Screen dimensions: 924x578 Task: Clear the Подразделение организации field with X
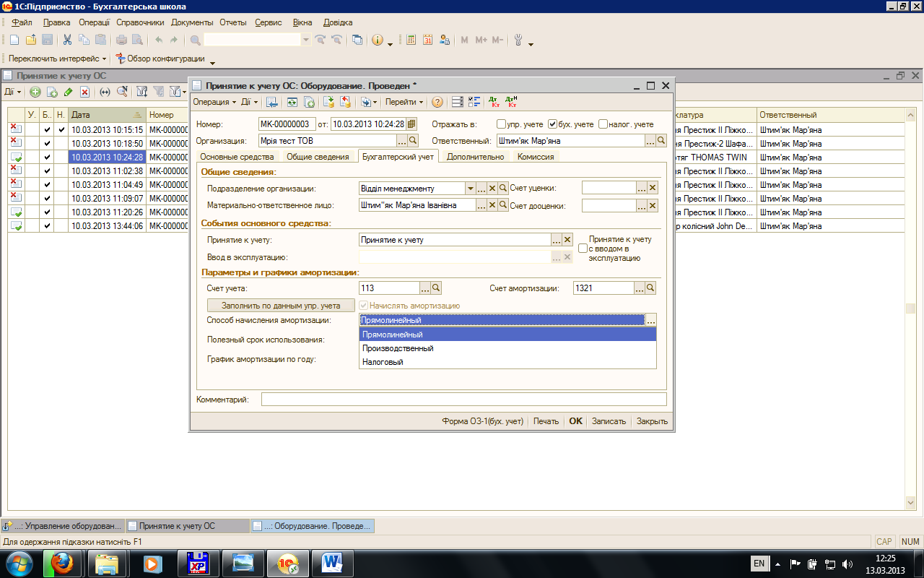click(x=492, y=188)
